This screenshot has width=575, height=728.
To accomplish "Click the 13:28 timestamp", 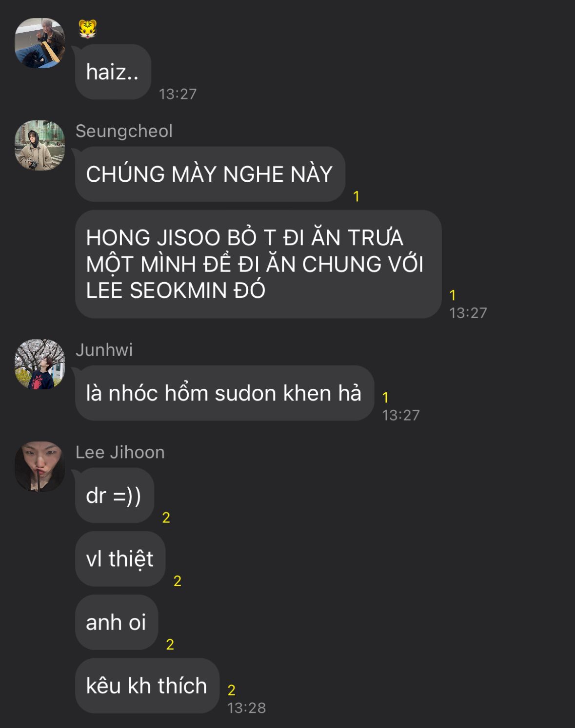I will [x=247, y=708].
